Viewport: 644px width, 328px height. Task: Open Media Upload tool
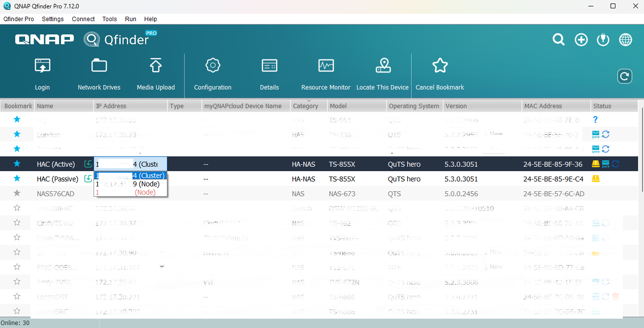156,74
